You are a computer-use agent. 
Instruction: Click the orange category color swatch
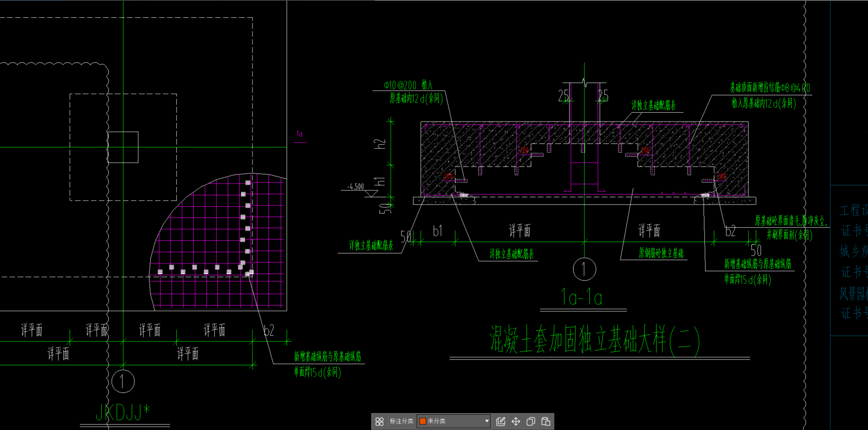(423, 421)
